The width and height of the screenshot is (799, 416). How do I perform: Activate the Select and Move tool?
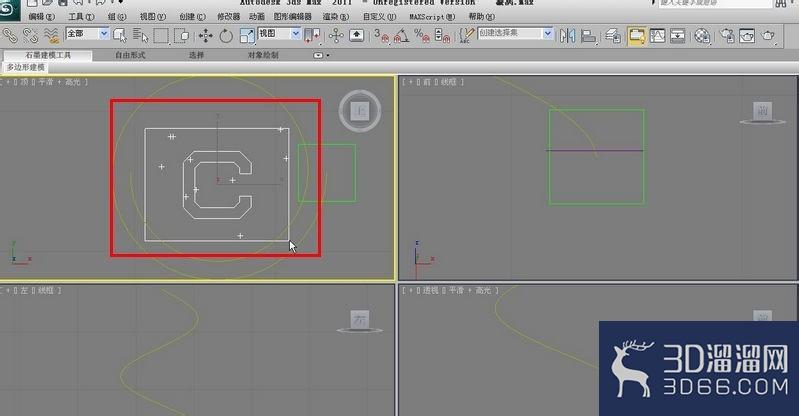[x=206, y=35]
